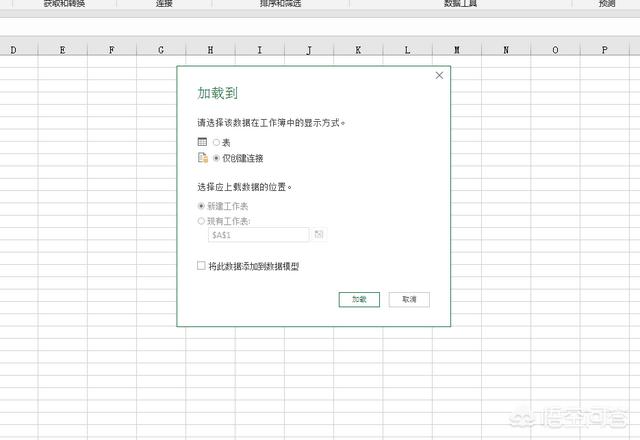Click the 数据工具 ribbon group label
This screenshot has width=640, height=440.
[461, 4]
